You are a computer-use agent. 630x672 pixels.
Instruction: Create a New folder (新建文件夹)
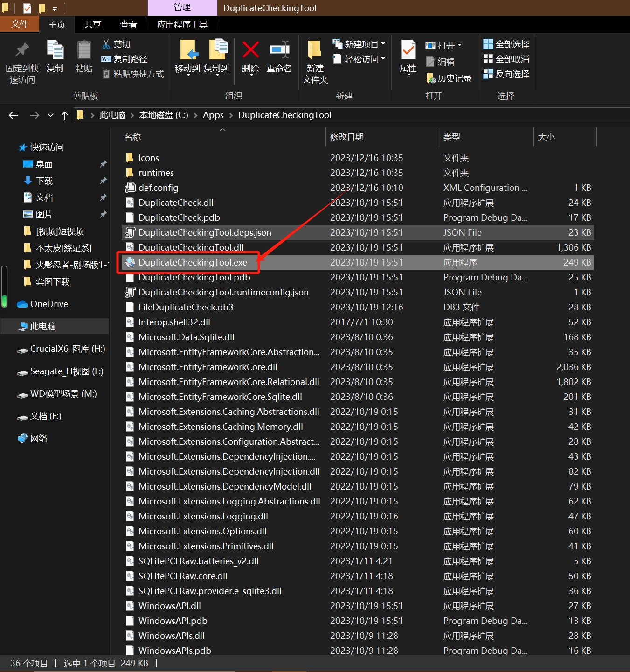coord(315,62)
